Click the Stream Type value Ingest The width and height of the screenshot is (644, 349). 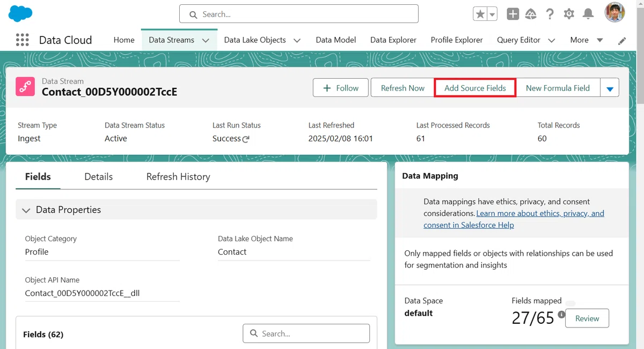[29, 138]
